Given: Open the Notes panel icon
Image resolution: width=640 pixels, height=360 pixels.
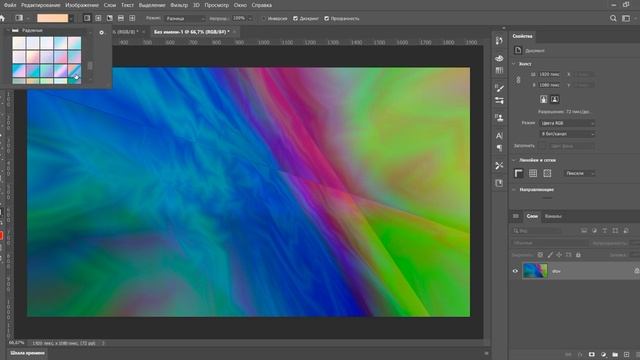Looking at the screenshot, I should [x=499, y=183].
